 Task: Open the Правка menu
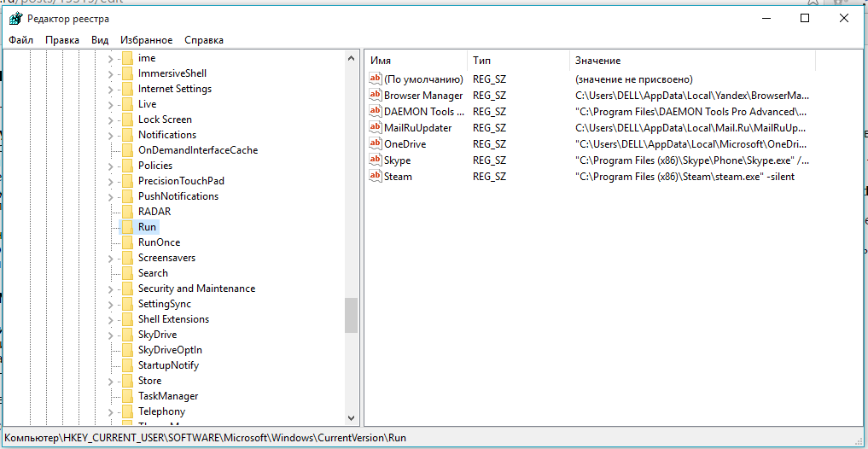[62, 40]
